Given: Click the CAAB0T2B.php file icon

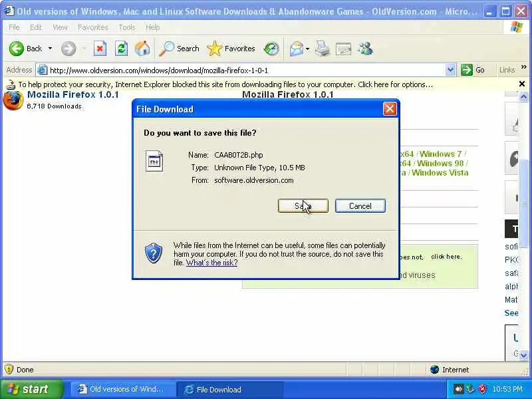Looking at the screenshot, I should click(154, 161).
